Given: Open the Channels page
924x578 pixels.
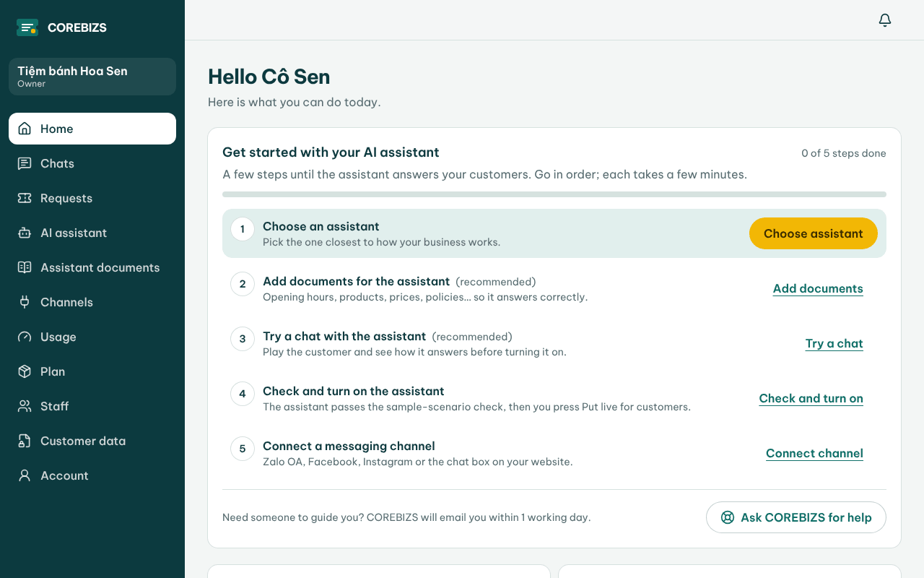Looking at the screenshot, I should pos(92,302).
